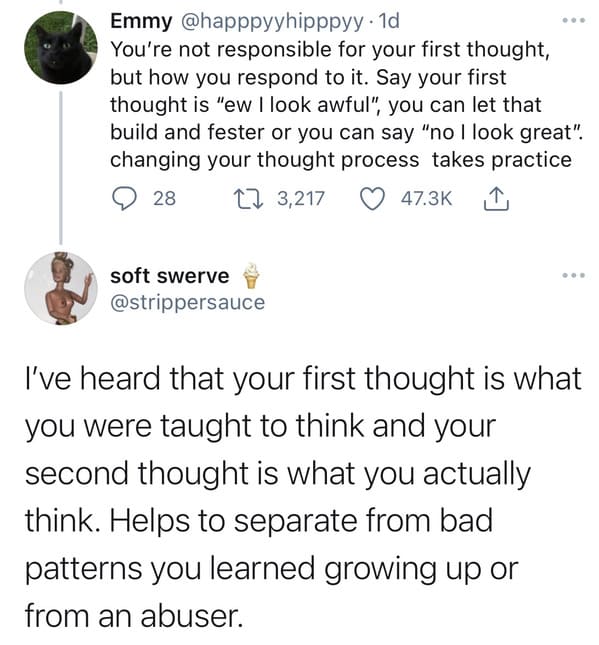Open Emmy's black cat profile picture
The image size is (599, 645).
(x=61, y=48)
